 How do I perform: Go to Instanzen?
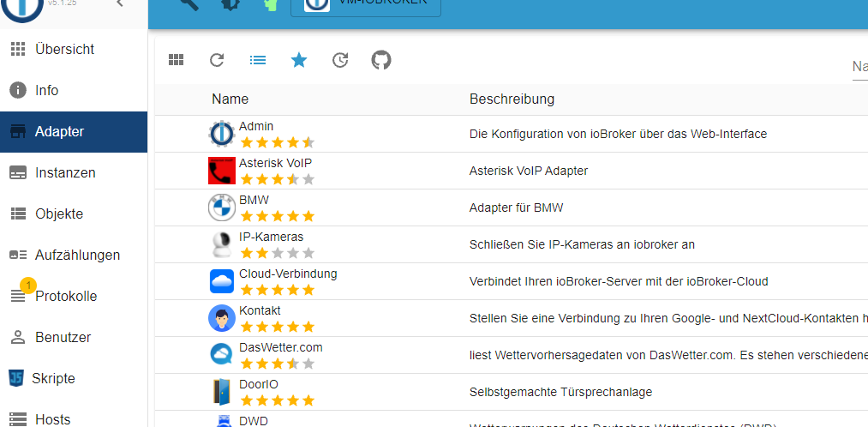pos(74,173)
